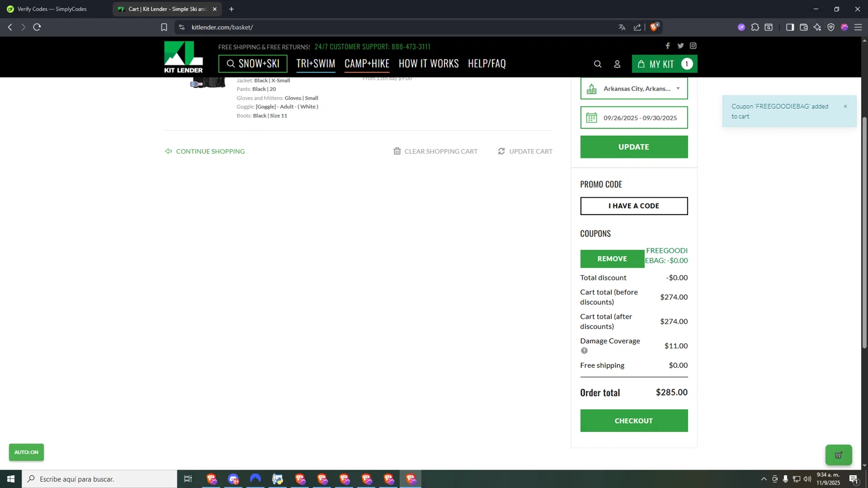The image size is (868, 488).
Task: Click the site info icon in address bar
Action: [x=182, y=27]
